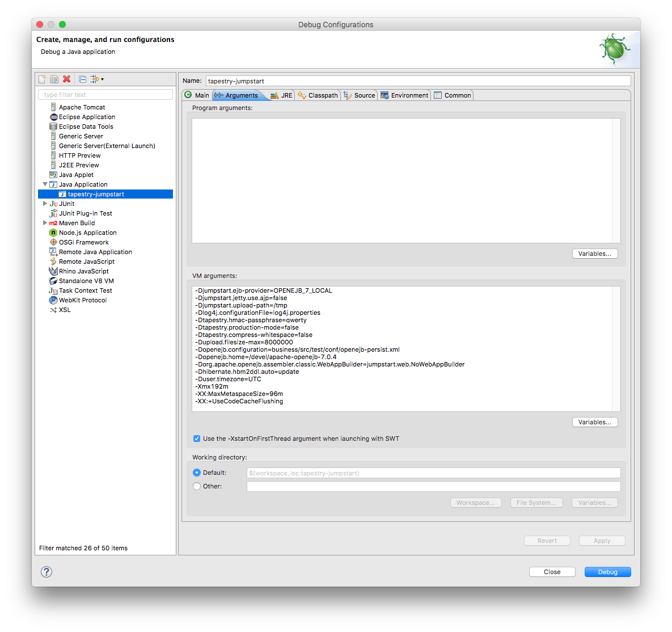Click the -Duser.timezone=UTC VM argument line
The width and height of the screenshot is (672, 632).
pyautogui.click(x=228, y=379)
